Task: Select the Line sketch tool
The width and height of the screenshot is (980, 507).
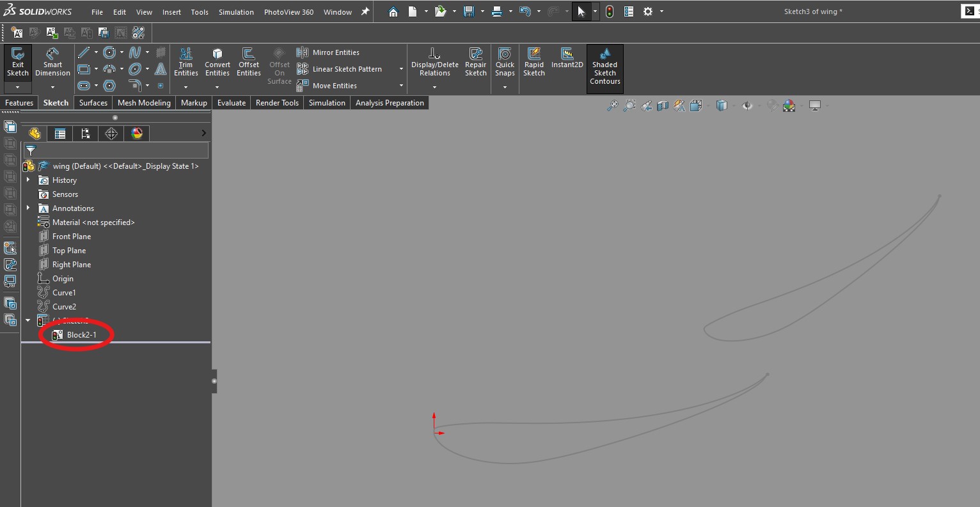Action: tap(83, 52)
